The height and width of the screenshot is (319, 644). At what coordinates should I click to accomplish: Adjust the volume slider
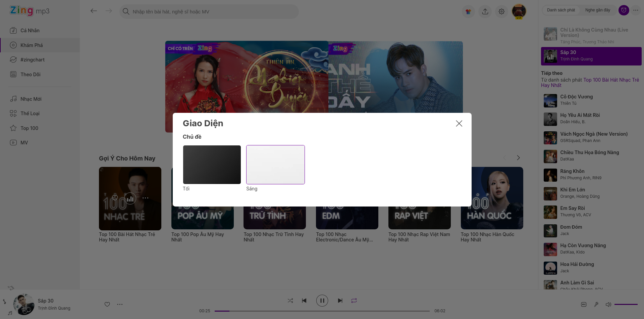click(x=626, y=304)
